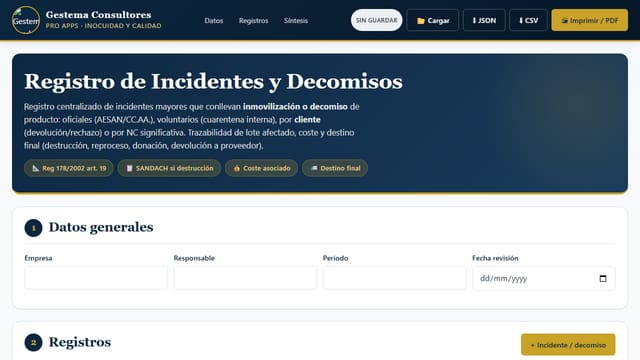
Task: Click the ruler icon on Reg 178/2002 chip
Action: [36, 168]
